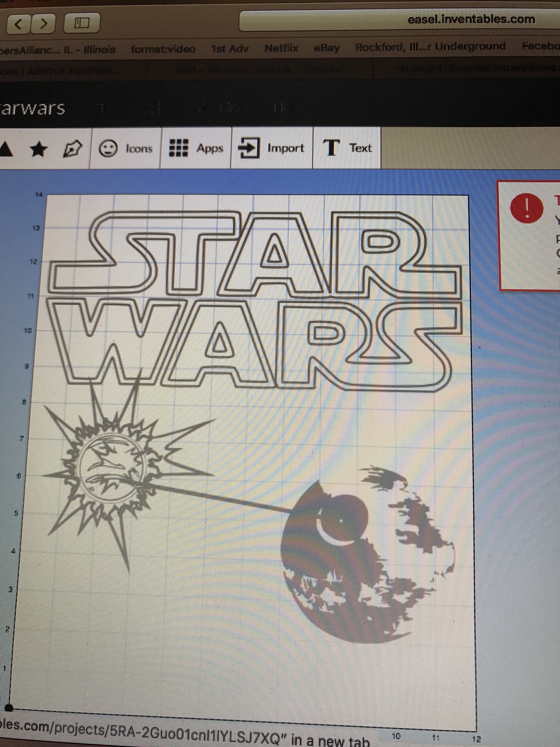Viewport: 560px width, 747px height.
Task: Select the star shape tool
Action: tap(39, 149)
